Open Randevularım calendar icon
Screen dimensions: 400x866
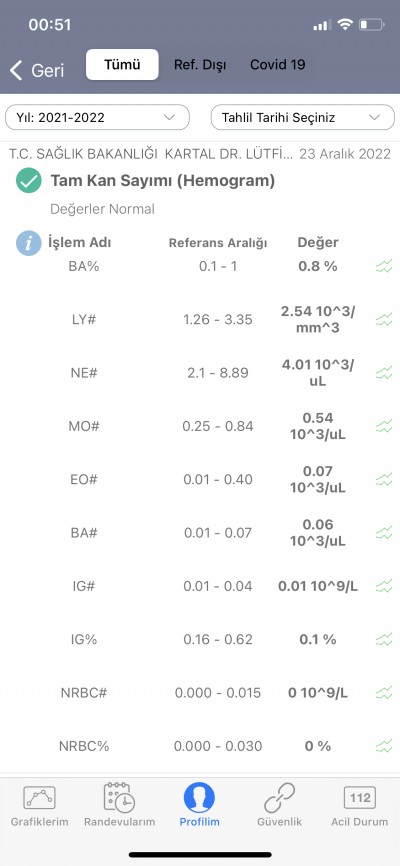click(119, 798)
